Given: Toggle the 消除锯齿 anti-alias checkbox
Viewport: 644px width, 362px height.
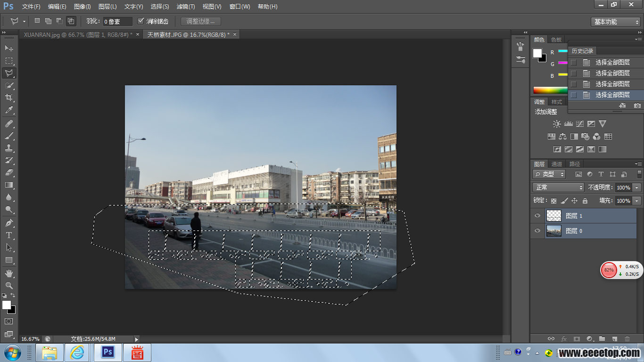Looking at the screenshot, I should click(140, 21).
